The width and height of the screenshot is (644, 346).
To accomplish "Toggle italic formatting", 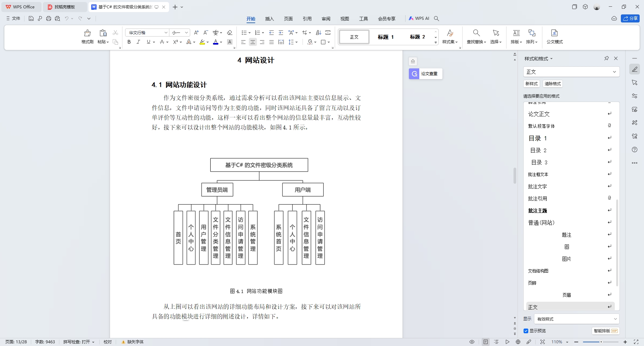I will pyautogui.click(x=138, y=42).
